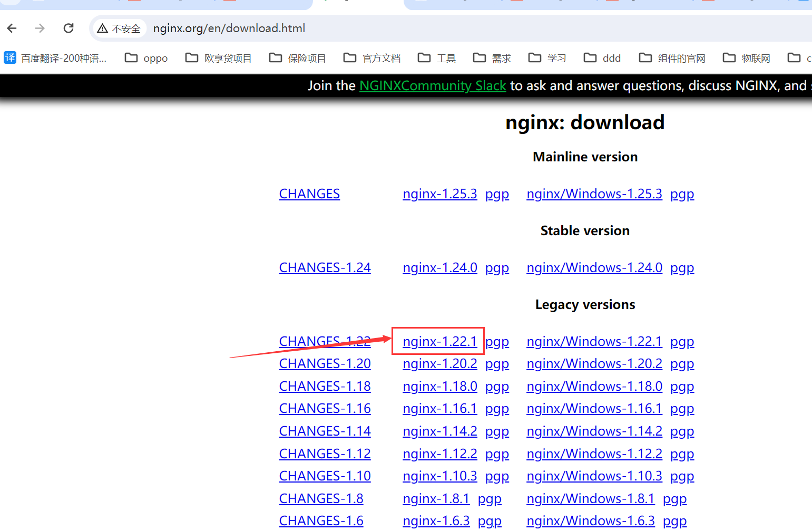Open the 工具 bookmark folder
This screenshot has width=812, height=530.
pos(437,58)
